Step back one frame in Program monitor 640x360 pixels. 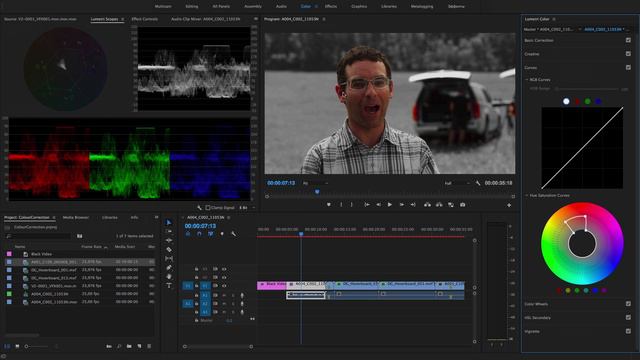(x=378, y=204)
